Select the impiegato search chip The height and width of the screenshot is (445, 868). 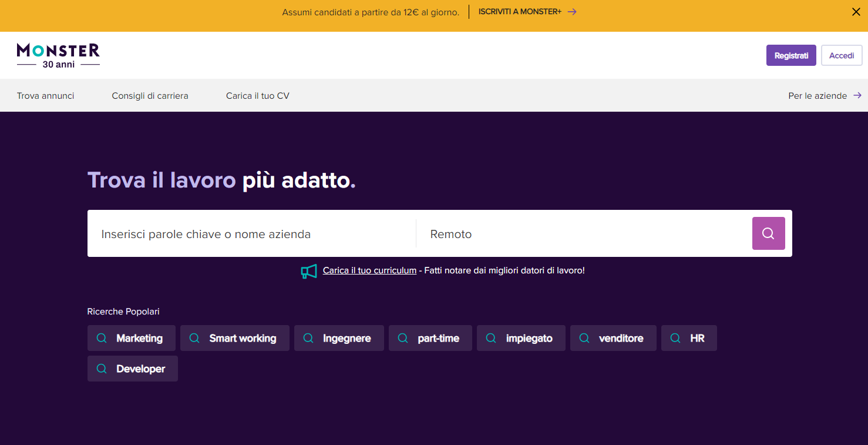pyautogui.click(x=521, y=338)
